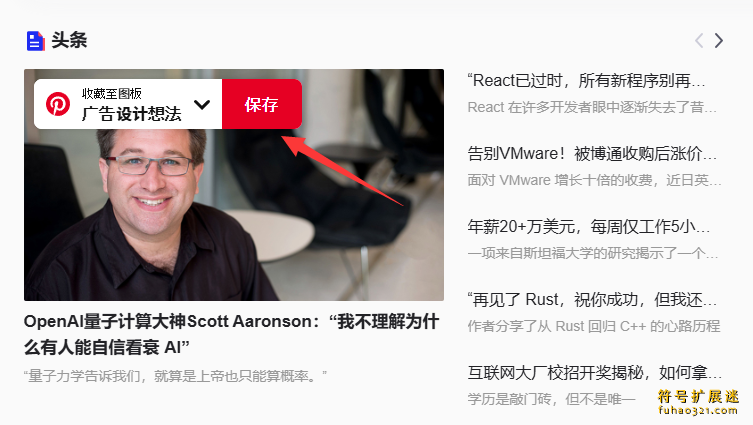This screenshot has height=425, width=753.
Task: Open the "React已过时" headline
Action: coord(586,80)
